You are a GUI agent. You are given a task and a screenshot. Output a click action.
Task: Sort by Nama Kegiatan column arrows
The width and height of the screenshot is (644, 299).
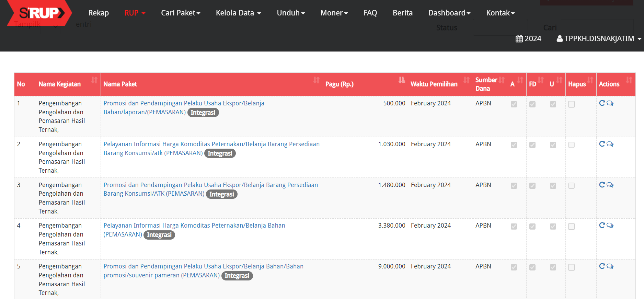point(94,80)
